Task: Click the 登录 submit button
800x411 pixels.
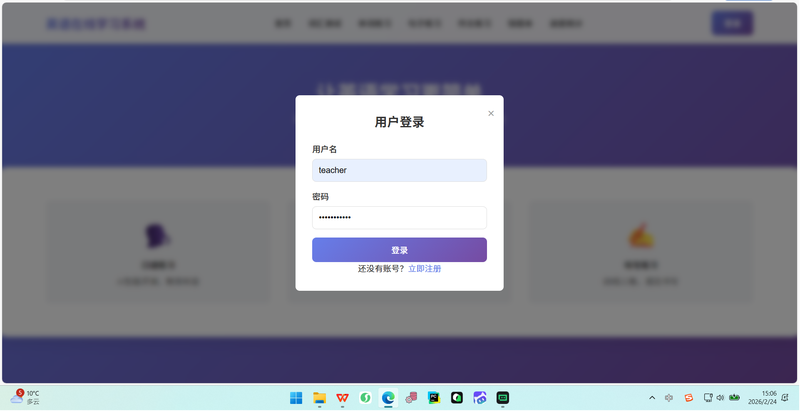Action: [399, 250]
